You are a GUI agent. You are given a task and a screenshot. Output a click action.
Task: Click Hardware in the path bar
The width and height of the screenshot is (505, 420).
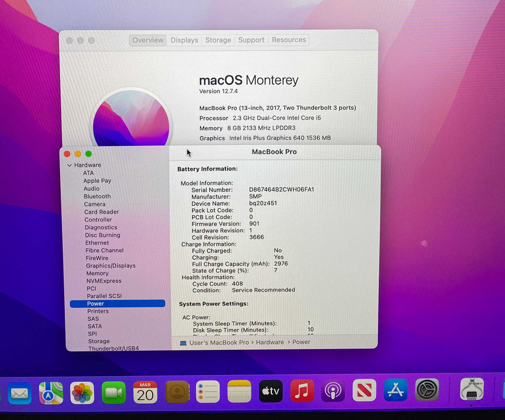coord(270,342)
